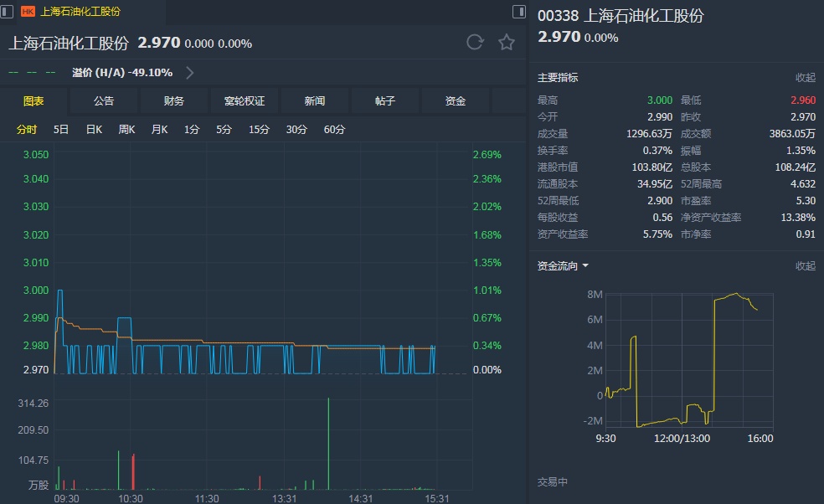Click the 市盈率 value 5.30
824x504 pixels.
(806, 201)
